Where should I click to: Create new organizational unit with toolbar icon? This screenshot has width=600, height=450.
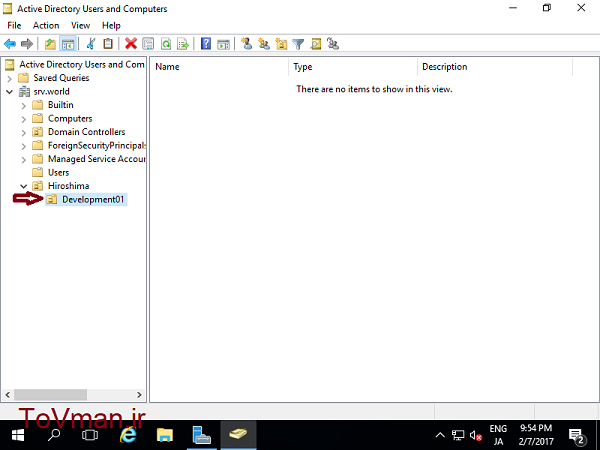coord(281,44)
